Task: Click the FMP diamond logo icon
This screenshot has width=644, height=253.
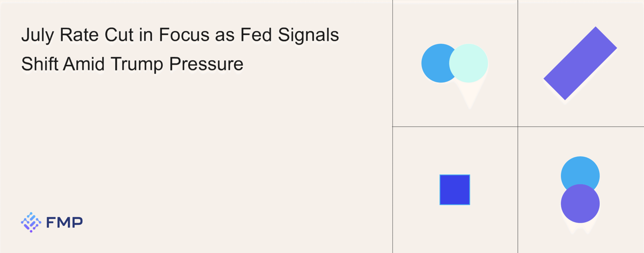Action: [x=31, y=222]
